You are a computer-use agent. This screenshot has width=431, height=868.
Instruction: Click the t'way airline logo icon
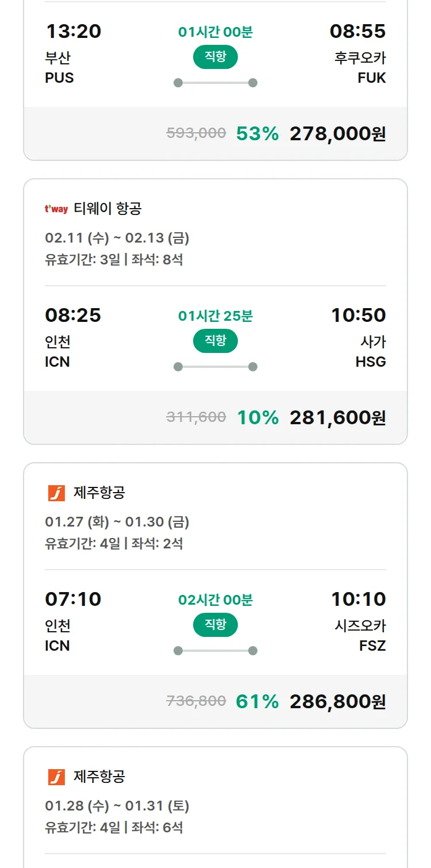(56, 209)
